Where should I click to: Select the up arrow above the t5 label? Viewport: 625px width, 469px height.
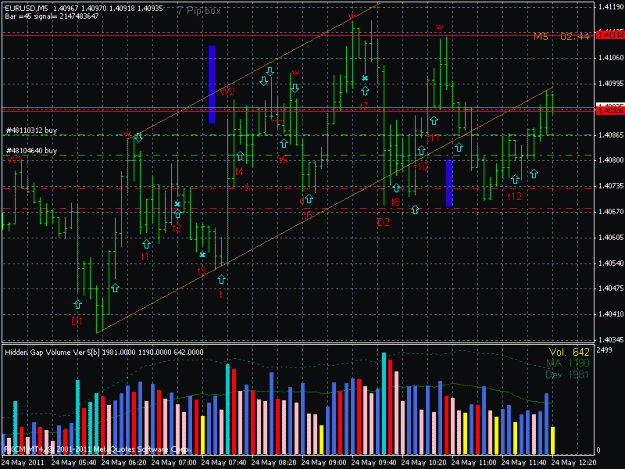click(x=284, y=143)
